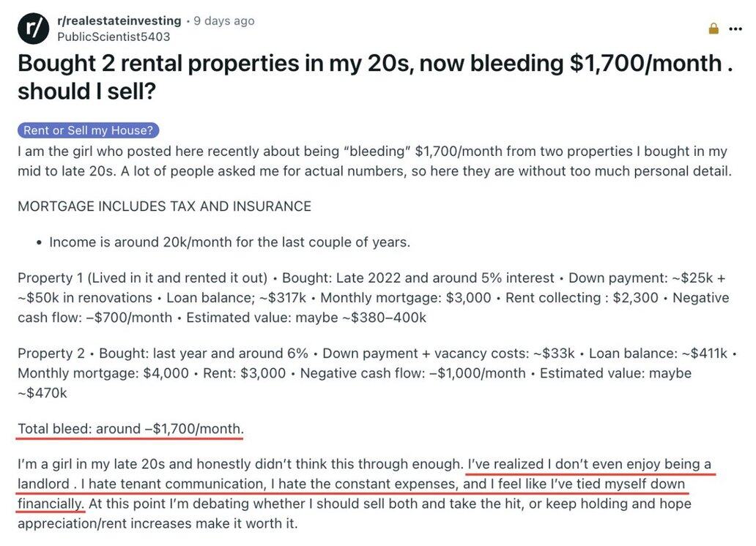Select the 'Rent or Sell my House?' flair
Image resolution: width=756 pixels, height=546 pixels.
click(88, 130)
